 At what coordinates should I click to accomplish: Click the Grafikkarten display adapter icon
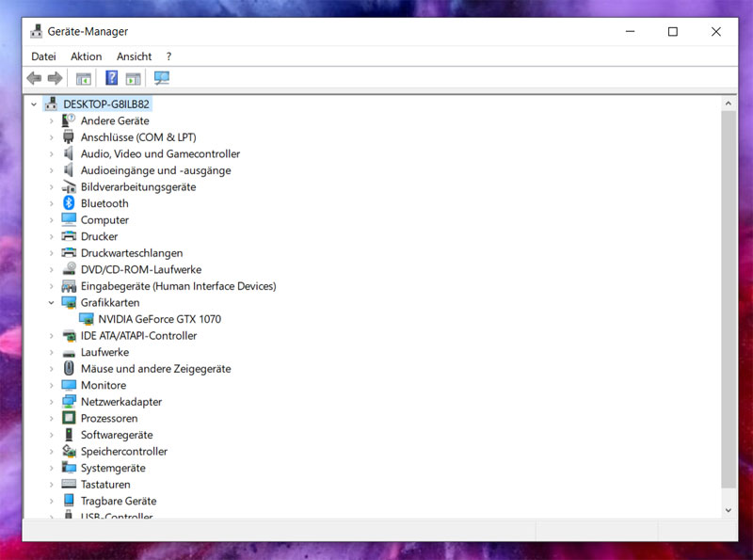(69, 302)
